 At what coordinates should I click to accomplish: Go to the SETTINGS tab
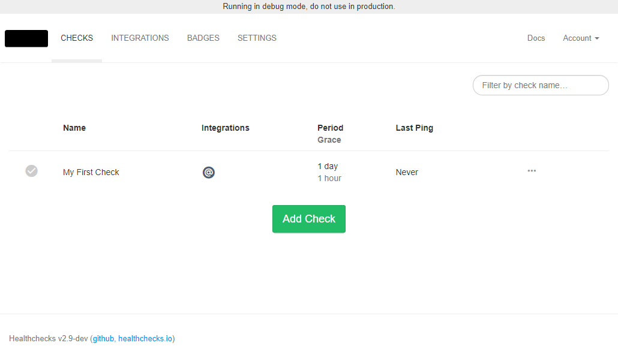pyautogui.click(x=257, y=38)
